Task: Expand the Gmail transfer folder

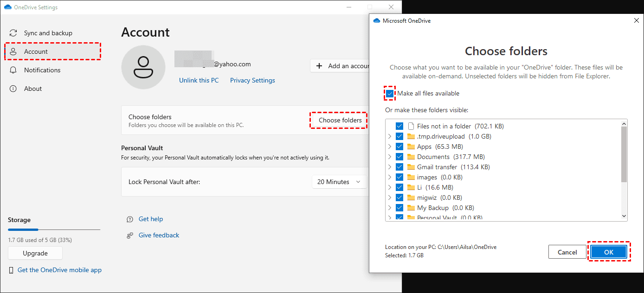Action: tap(390, 166)
